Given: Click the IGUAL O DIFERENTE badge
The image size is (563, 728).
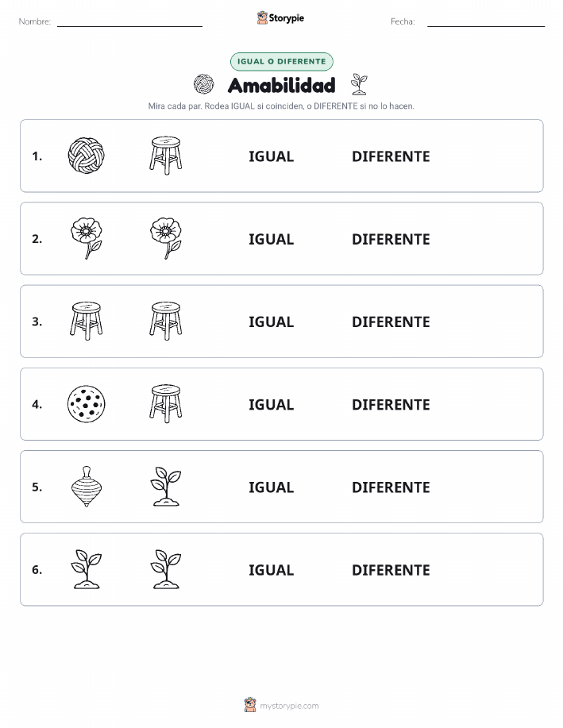Looking at the screenshot, I should point(281,61).
